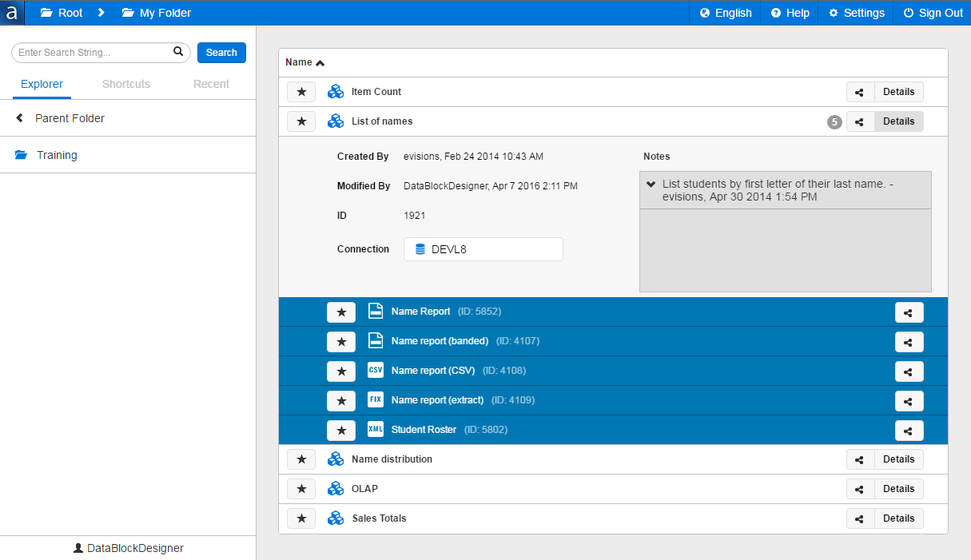Click the empty notes area below the note

click(x=786, y=250)
